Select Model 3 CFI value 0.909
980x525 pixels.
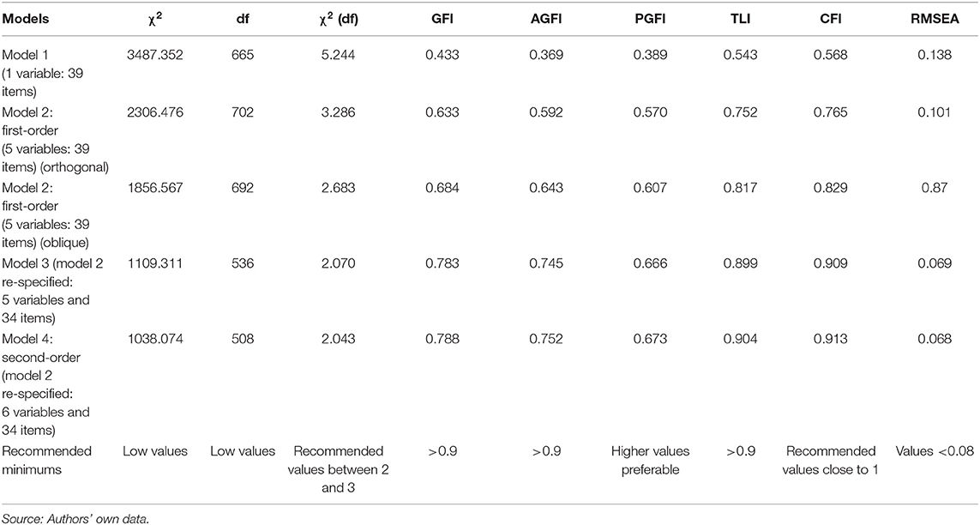coord(831,263)
